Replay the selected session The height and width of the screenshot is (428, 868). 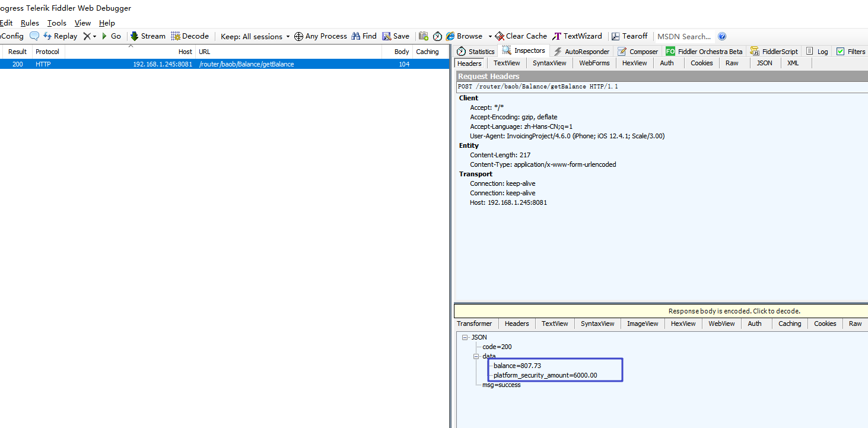click(x=60, y=36)
